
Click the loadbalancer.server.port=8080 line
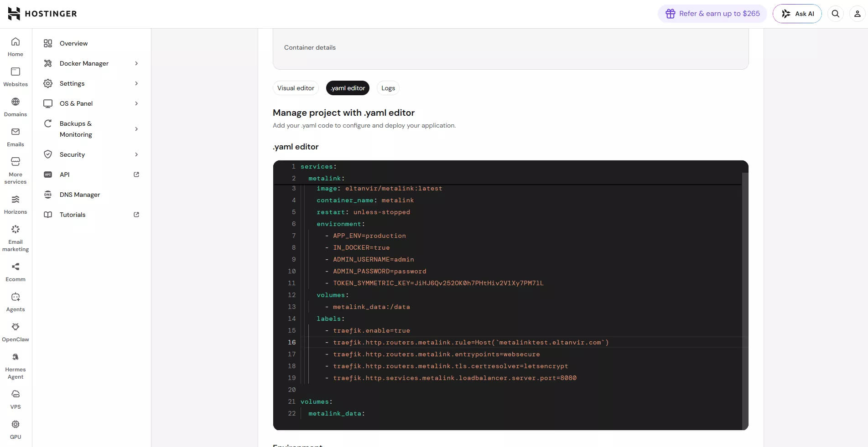(455, 378)
